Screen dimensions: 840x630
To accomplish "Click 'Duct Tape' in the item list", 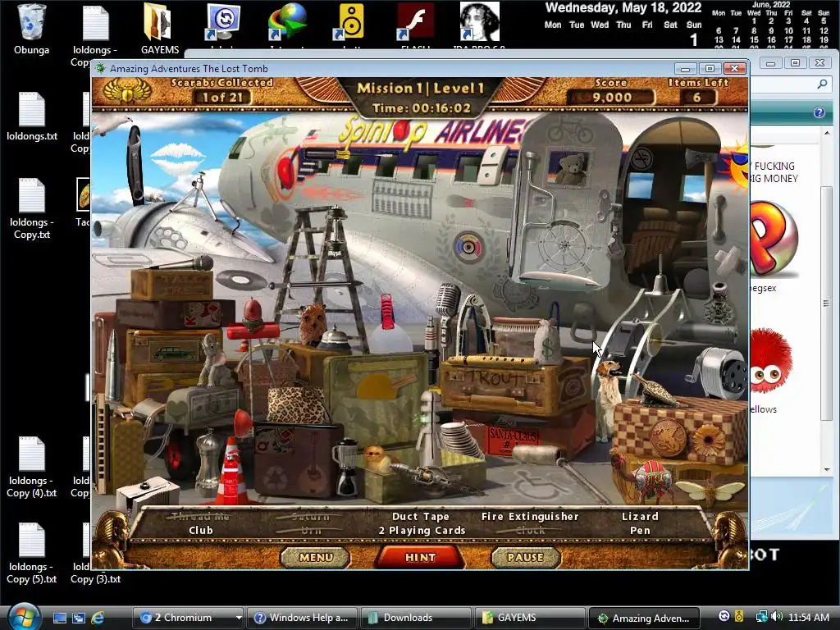I will pos(421,517).
